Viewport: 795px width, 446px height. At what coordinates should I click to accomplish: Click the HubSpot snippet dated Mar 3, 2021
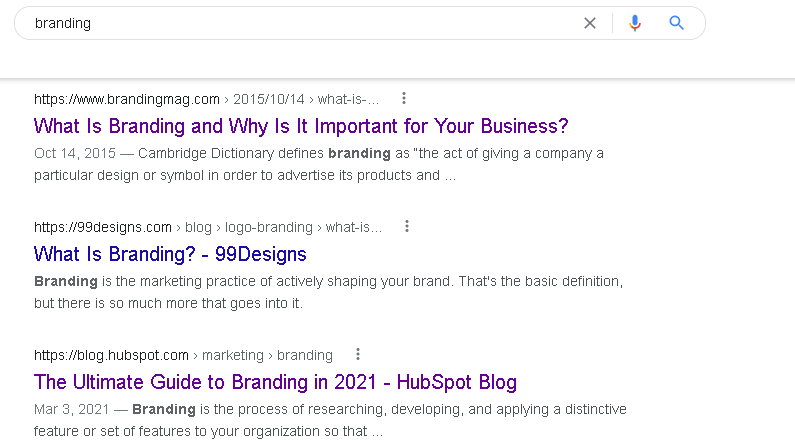(330, 420)
